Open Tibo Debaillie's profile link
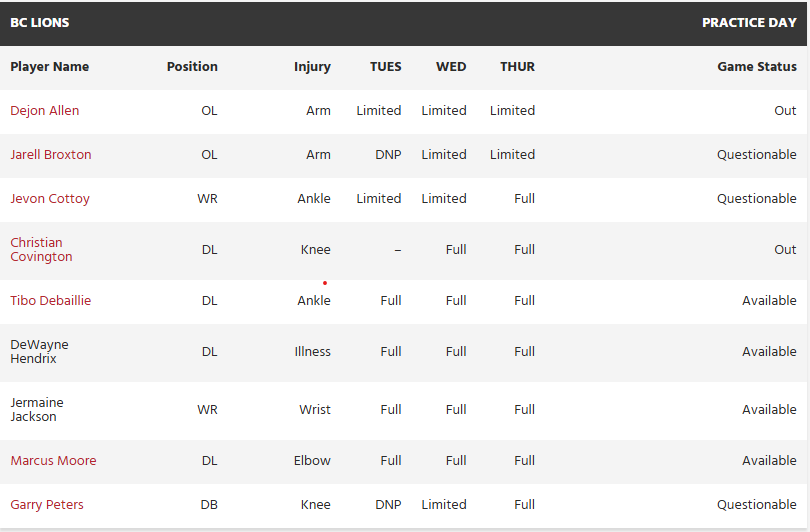 click(x=51, y=301)
